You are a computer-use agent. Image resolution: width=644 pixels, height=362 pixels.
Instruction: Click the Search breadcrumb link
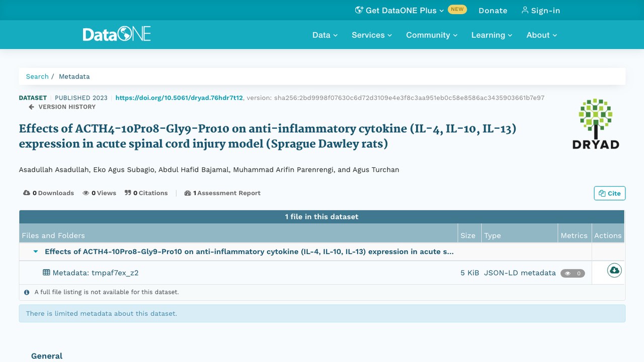click(x=37, y=76)
